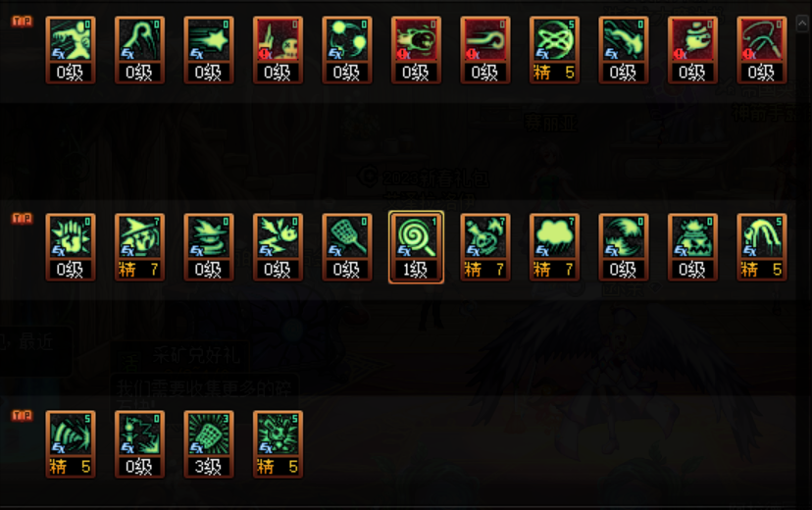Image resolution: width=812 pixels, height=510 pixels.
Task: Choose the burst fly swatter skill at level 3
Action: [209, 444]
